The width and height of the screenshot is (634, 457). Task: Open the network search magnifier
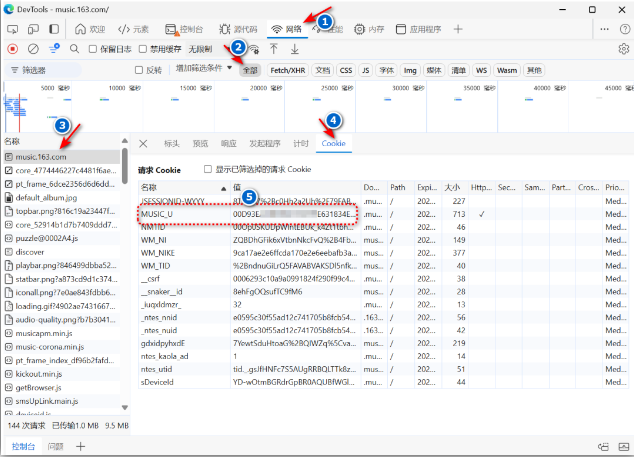pyautogui.click(x=74, y=48)
